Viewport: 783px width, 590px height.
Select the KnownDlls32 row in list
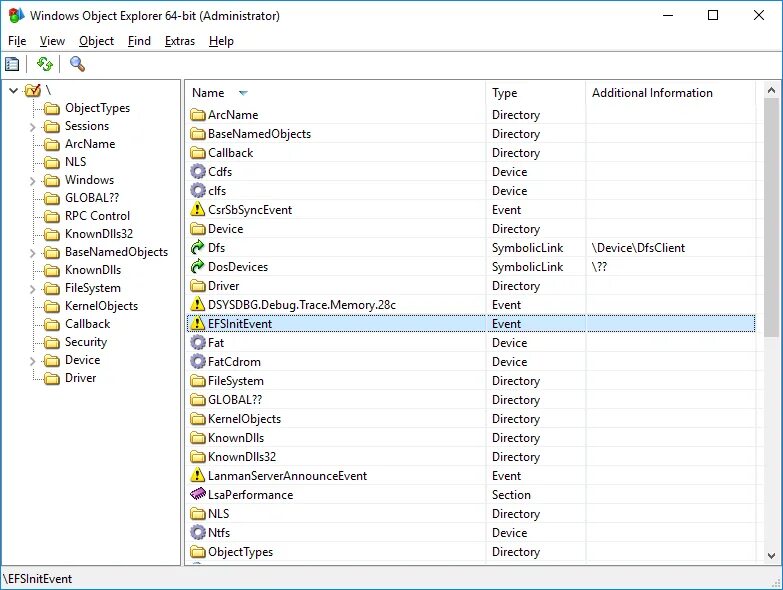pyautogui.click(x=471, y=457)
